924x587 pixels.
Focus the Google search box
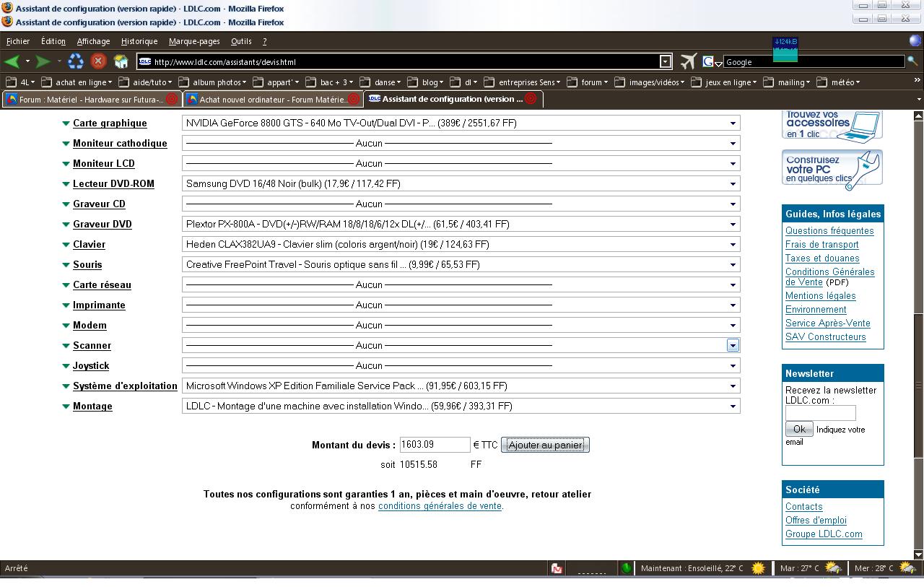tap(814, 62)
